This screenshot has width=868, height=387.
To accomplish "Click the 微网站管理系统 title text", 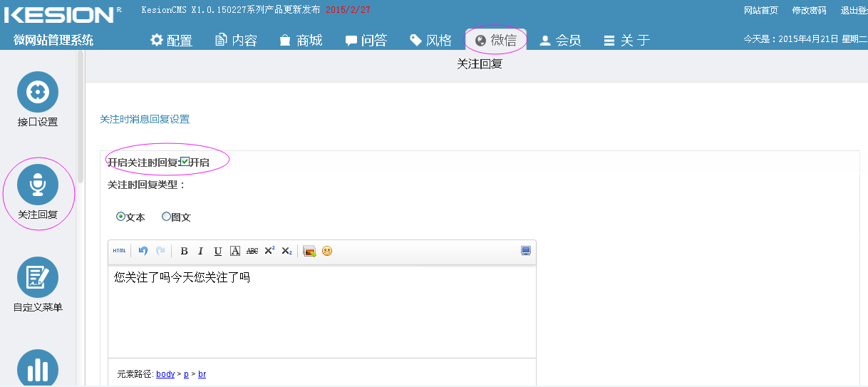I will pos(53,40).
